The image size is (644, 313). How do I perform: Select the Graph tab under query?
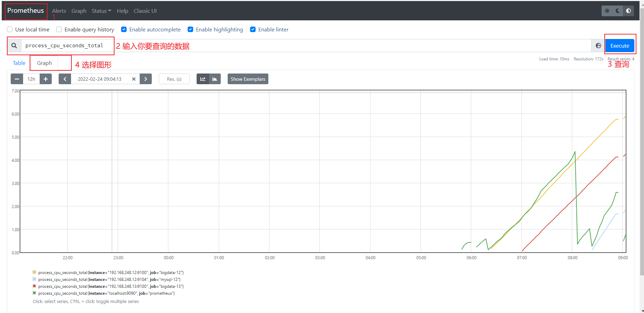pos(44,63)
